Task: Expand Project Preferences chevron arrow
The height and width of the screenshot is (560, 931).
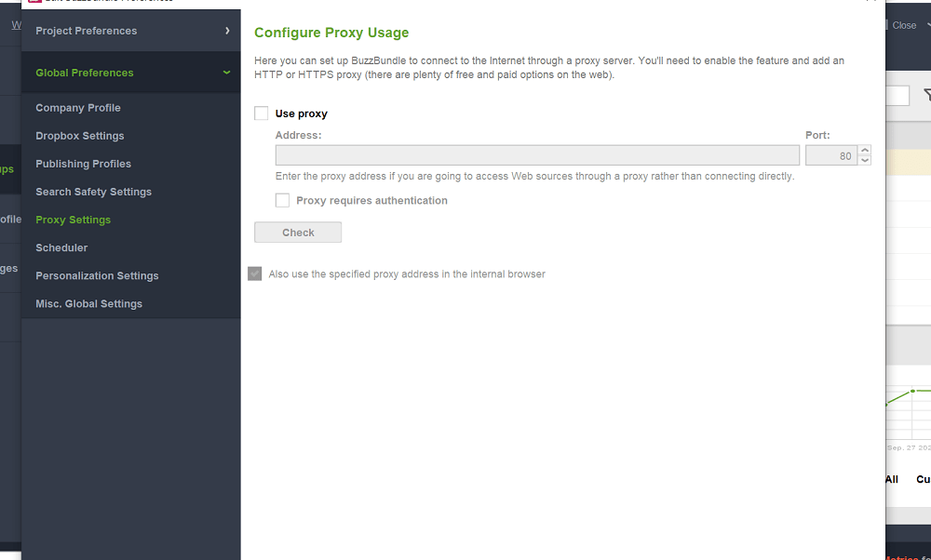Action: [227, 31]
